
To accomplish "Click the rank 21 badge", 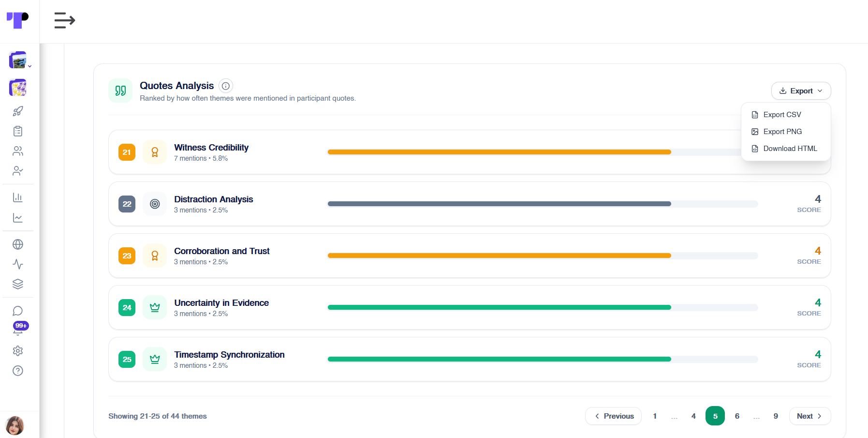I will (127, 152).
